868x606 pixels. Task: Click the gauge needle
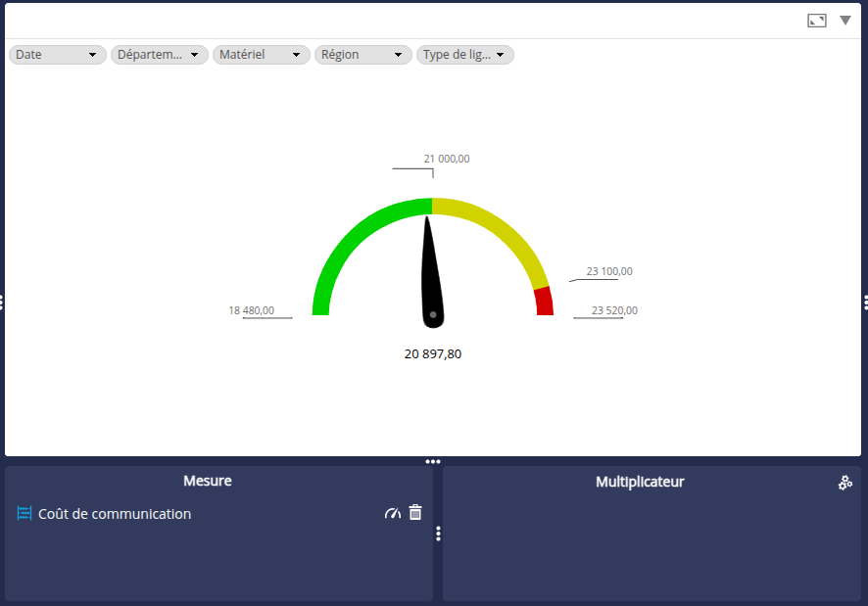click(431, 277)
